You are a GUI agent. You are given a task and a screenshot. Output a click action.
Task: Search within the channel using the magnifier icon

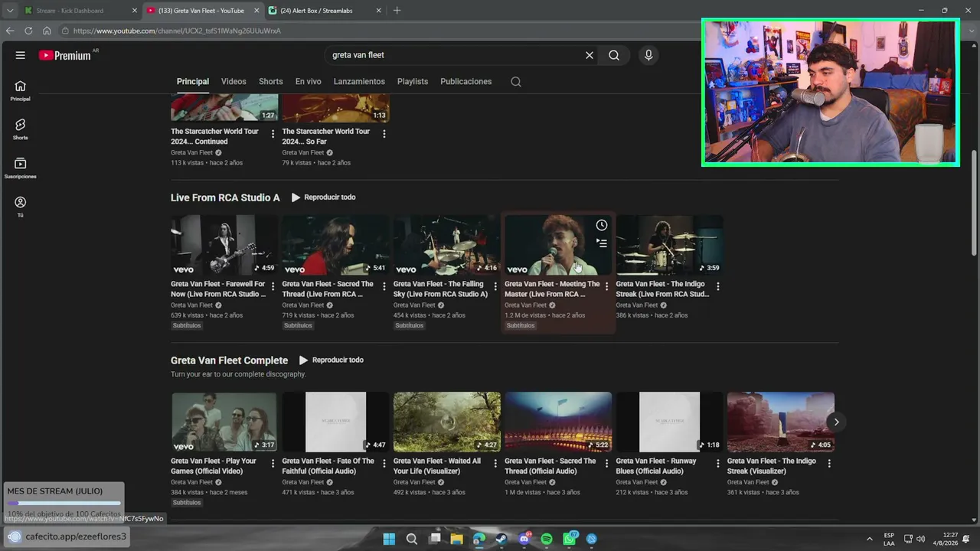coord(516,82)
